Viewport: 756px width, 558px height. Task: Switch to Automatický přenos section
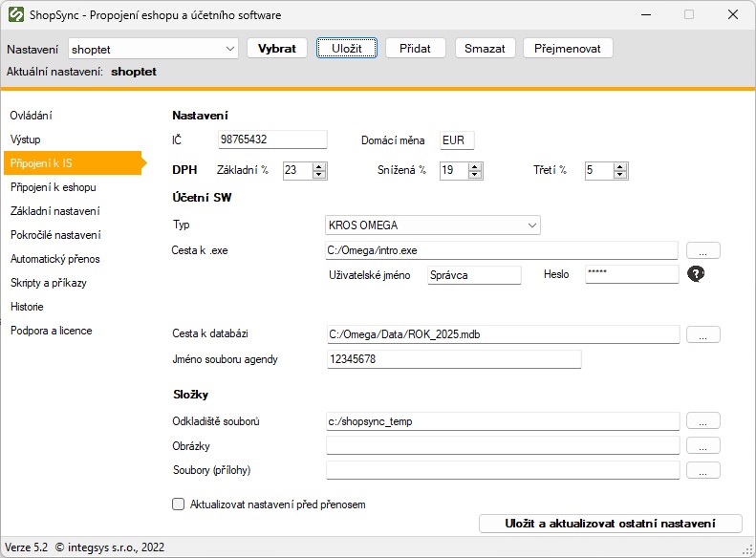tap(55, 259)
